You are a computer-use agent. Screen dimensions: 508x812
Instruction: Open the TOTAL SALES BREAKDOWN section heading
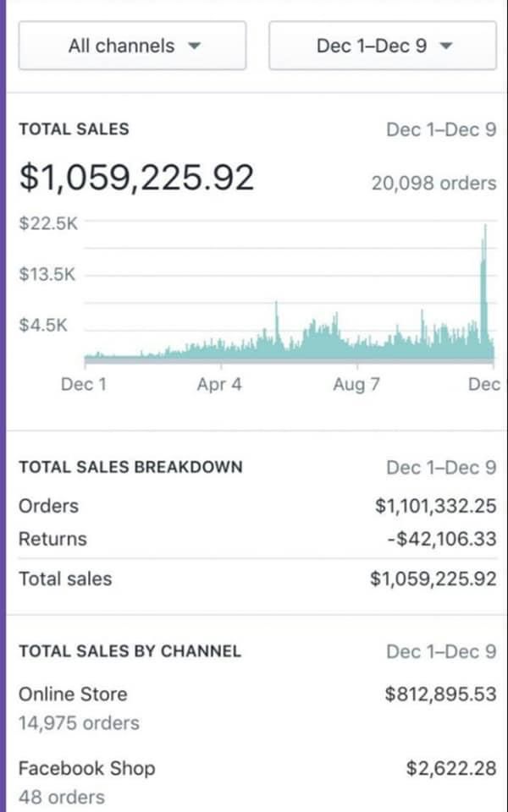(130, 467)
